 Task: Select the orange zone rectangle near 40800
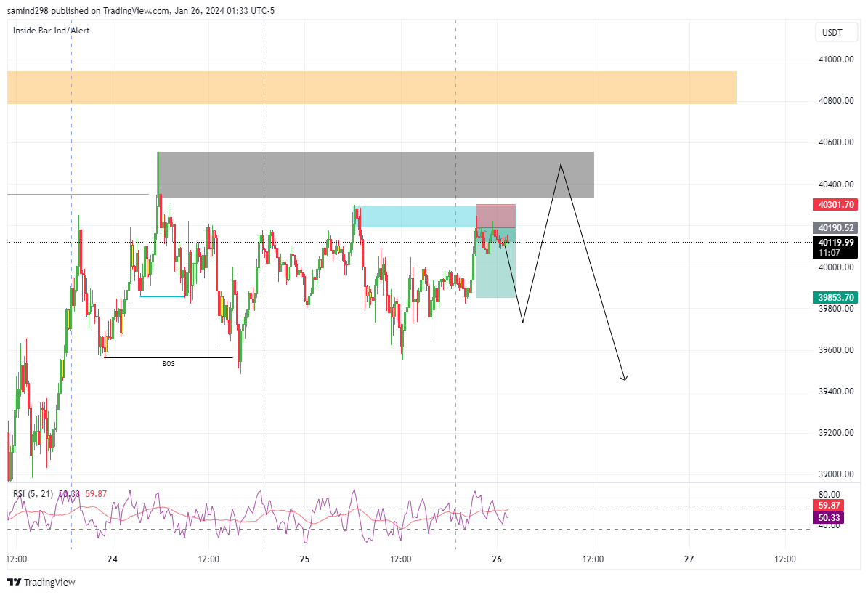371,87
